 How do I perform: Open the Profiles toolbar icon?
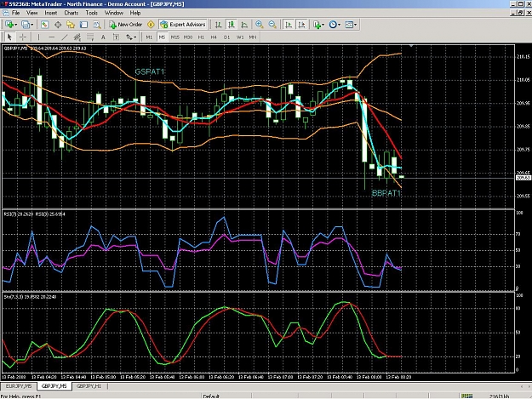[x=25, y=25]
